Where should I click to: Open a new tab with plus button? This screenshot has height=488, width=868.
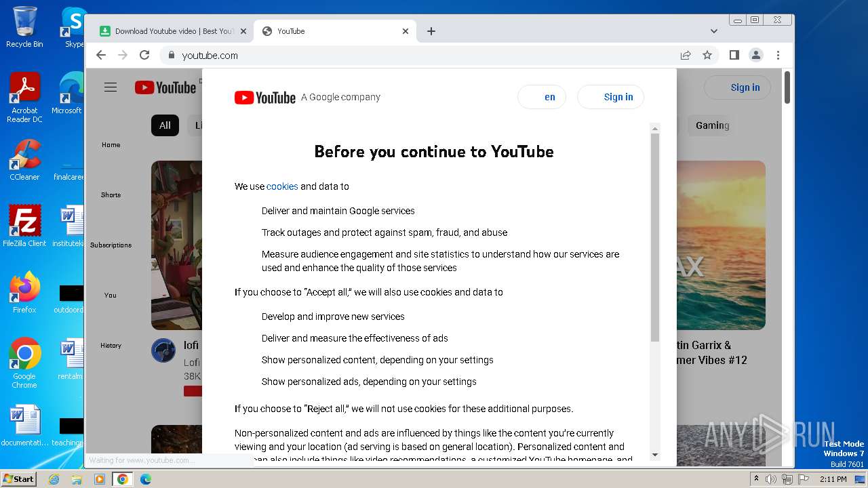tap(431, 31)
